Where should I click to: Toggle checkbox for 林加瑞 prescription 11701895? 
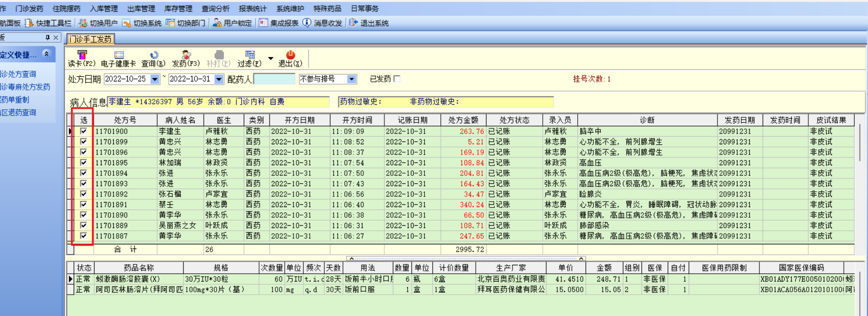pos(83,162)
